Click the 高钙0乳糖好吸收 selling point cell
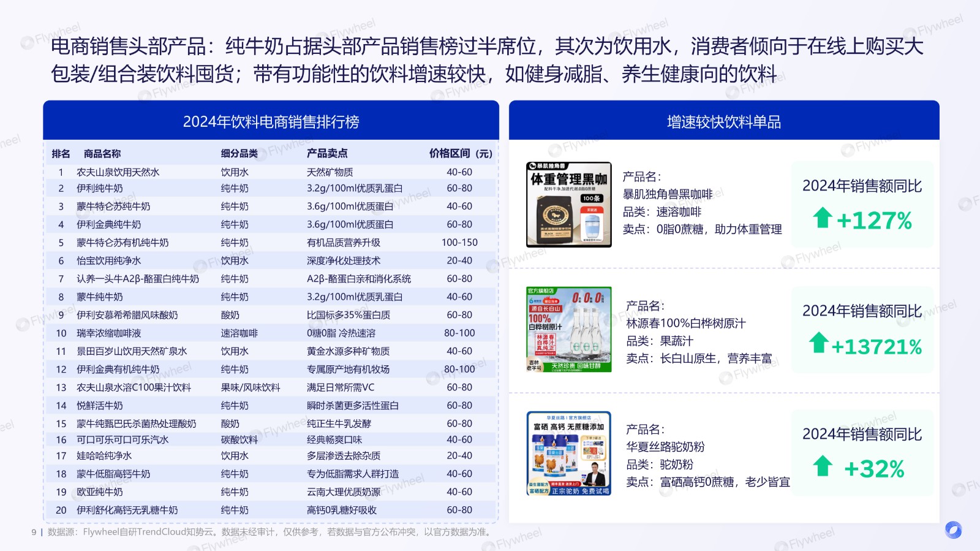980x551 pixels. (342, 510)
